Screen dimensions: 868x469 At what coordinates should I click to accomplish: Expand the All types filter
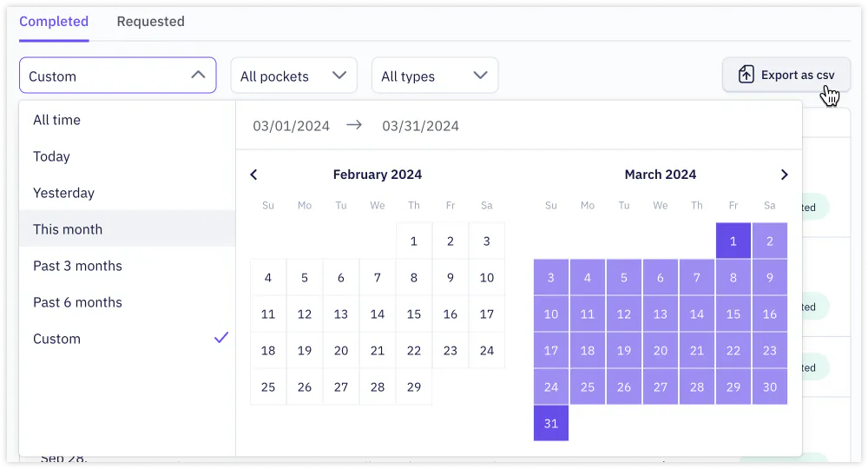click(435, 76)
